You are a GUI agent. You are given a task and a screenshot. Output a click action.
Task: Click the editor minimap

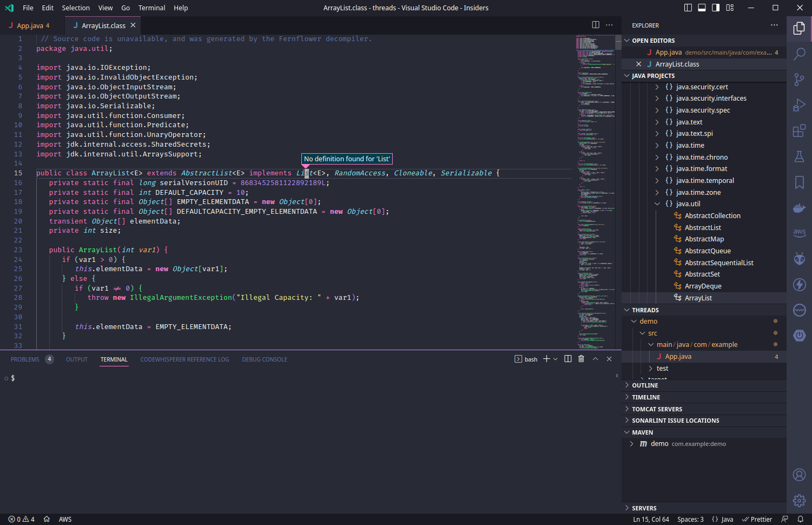(595, 192)
